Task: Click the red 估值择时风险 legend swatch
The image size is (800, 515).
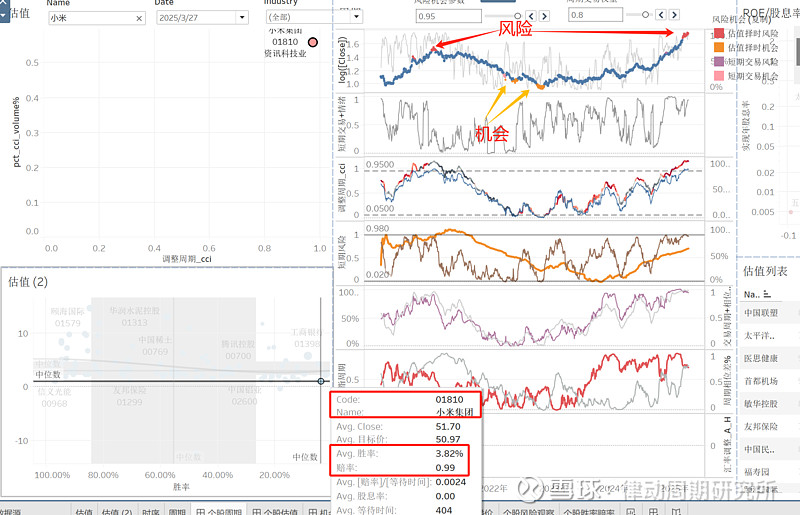Action: click(719, 33)
